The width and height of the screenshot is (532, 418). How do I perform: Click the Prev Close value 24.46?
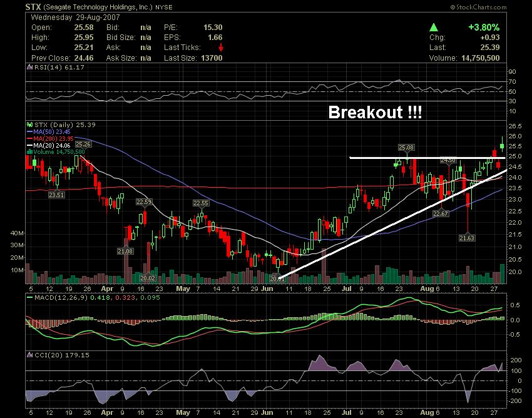[x=84, y=58]
